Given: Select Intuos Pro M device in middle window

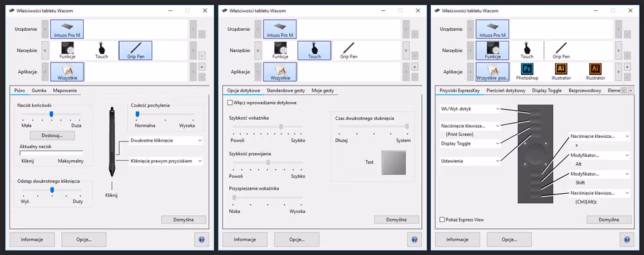Looking at the screenshot, I should point(279,29).
